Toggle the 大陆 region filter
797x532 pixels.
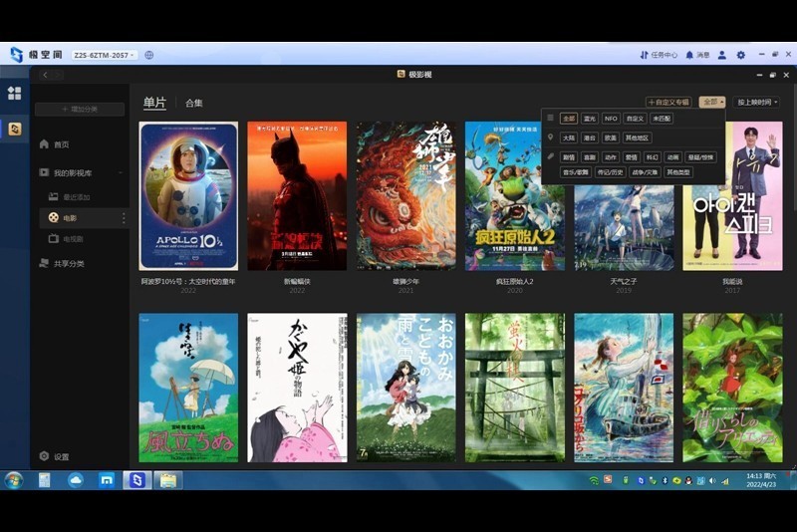pyautogui.click(x=568, y=137)
